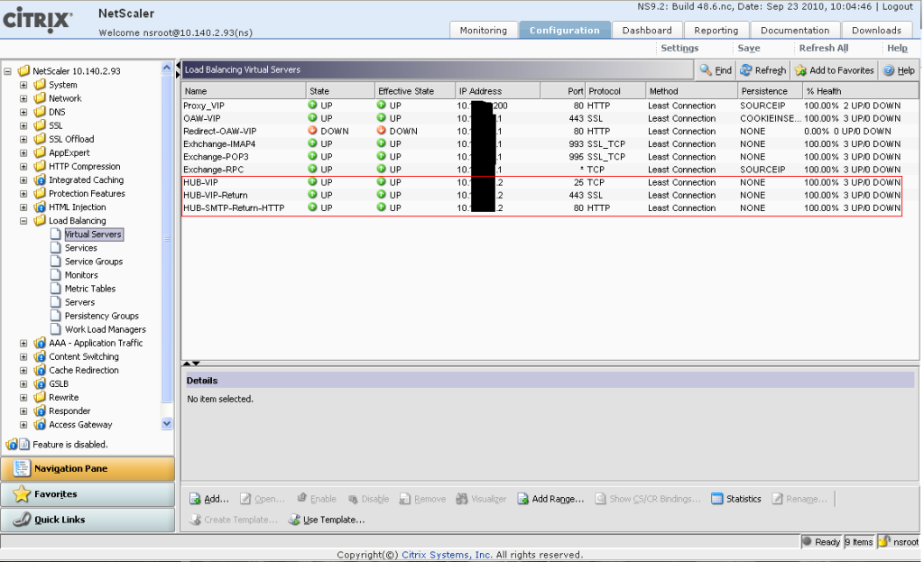Sort by the % Health column header
Screen dimensions: 924x562
coord(860,91)
